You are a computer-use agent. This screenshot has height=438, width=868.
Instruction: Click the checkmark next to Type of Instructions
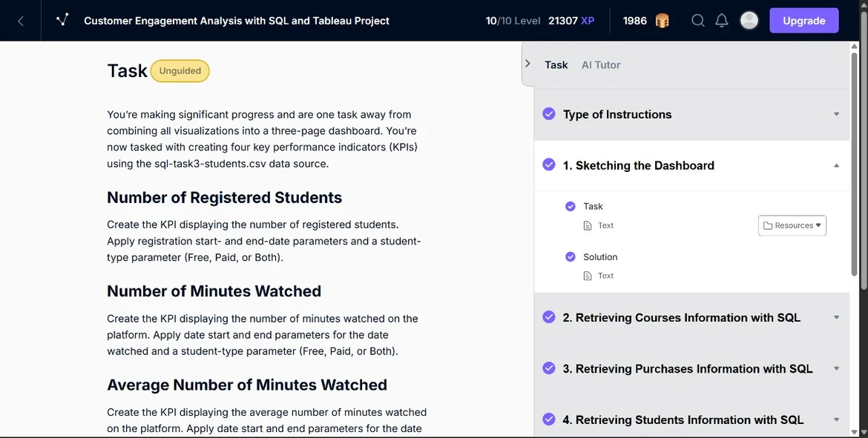(549, 114)
